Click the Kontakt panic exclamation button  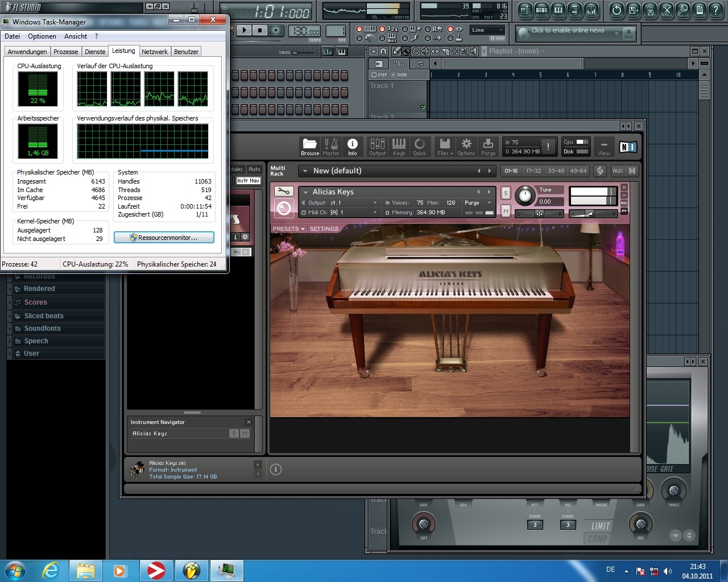[x=548, y=147]
